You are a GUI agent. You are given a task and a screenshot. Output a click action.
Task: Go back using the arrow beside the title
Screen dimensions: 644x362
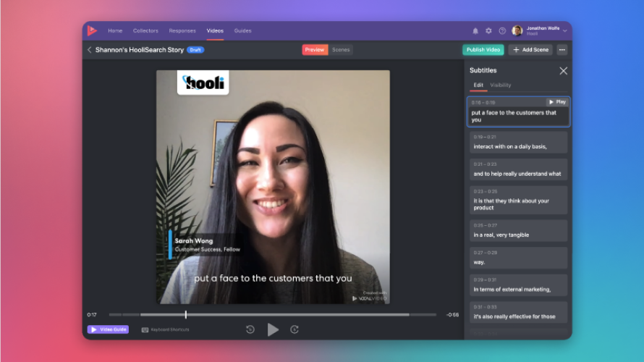tap(89, 50)
